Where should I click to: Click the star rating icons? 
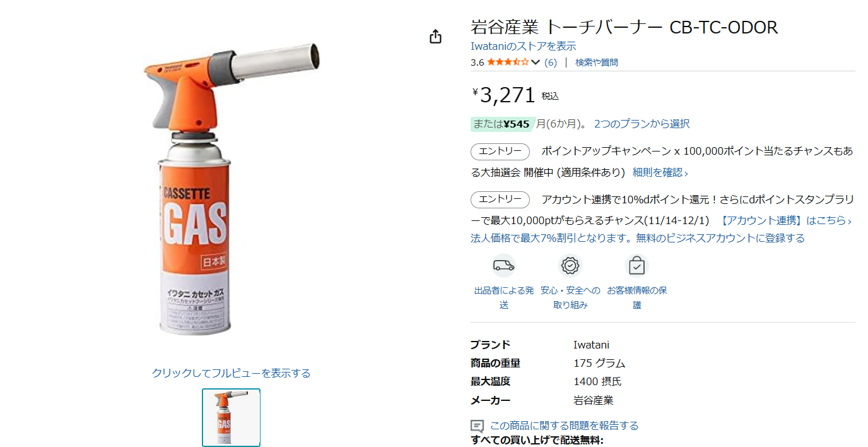click(508, 62)
